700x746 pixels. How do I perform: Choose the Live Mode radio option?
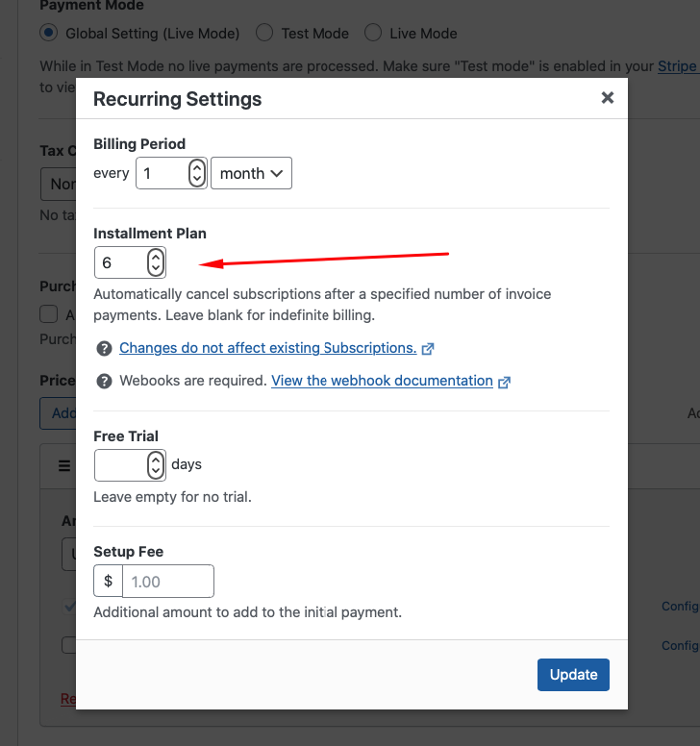point(373,33)
